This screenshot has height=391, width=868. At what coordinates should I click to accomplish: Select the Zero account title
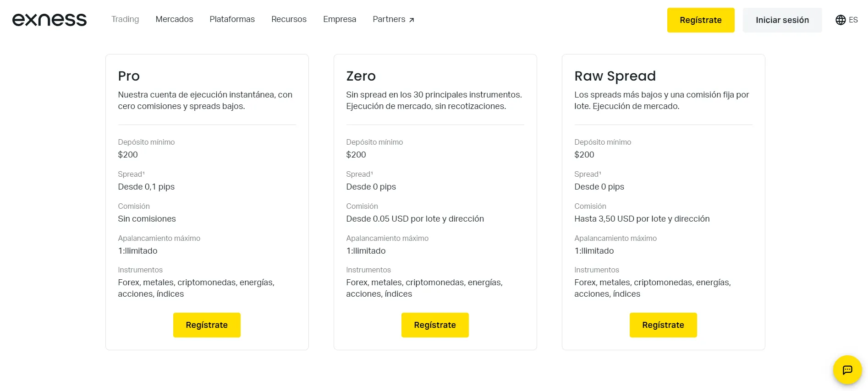coord(361,76)
